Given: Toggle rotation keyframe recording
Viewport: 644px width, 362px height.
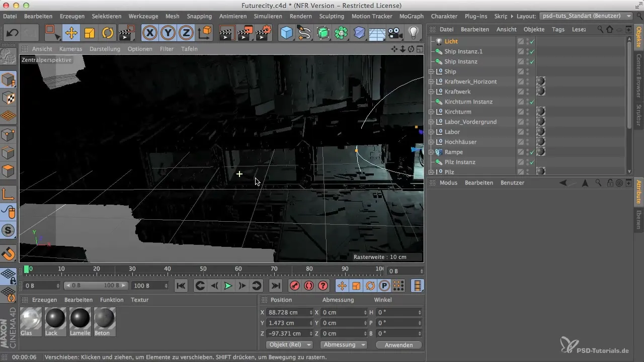Looking at the screenshot, I should [x=370, y=286].
